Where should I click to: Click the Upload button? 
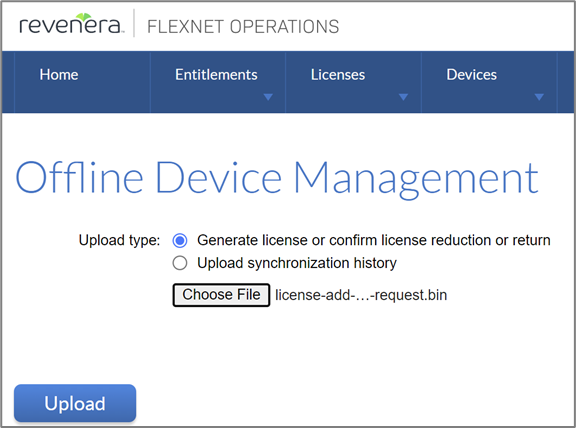75,403
